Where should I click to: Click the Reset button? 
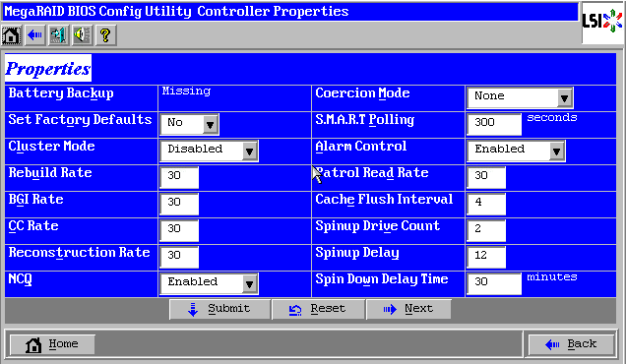tap(318, 309)
